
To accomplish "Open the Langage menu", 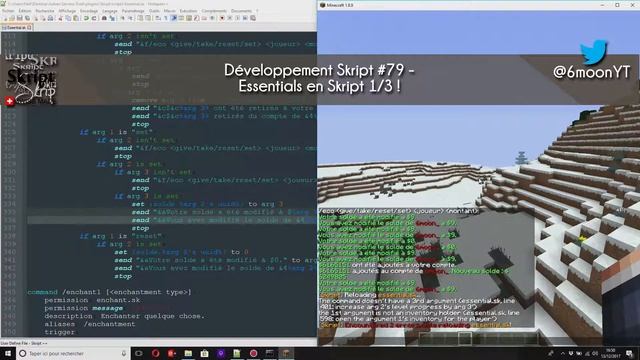I will (x=110, y=11).
